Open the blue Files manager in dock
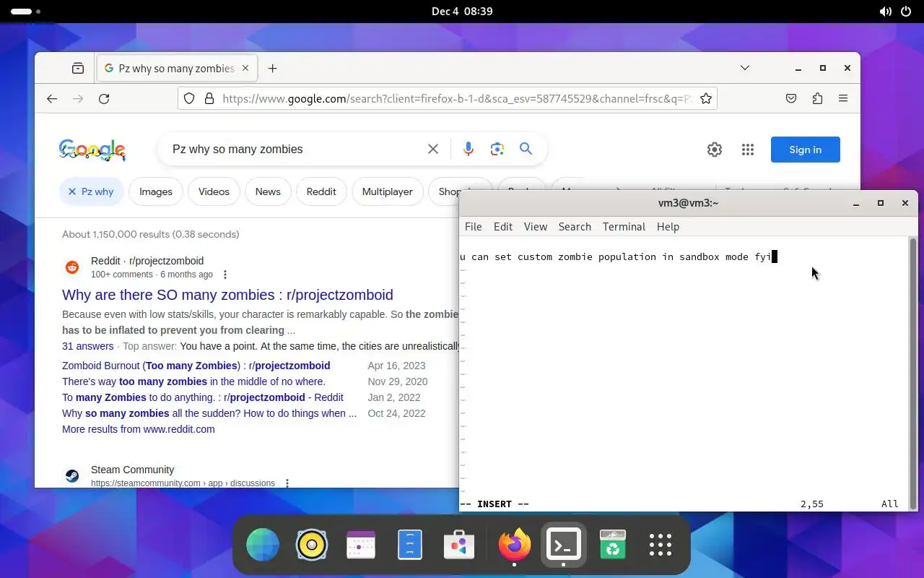Image resolution: width=924 pixels, height=578 pixels. tap(410, 545)
